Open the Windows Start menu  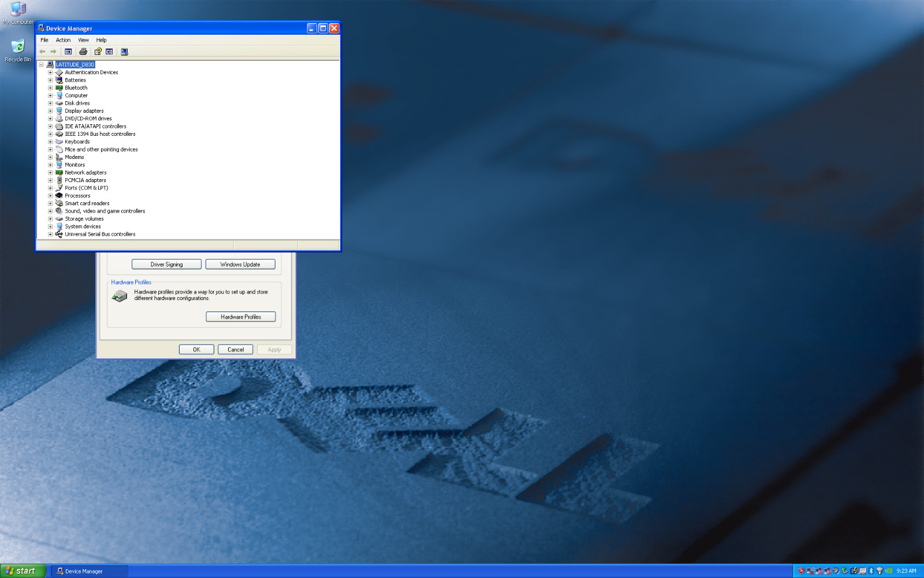pyautogui.click(x=23, y=571)
